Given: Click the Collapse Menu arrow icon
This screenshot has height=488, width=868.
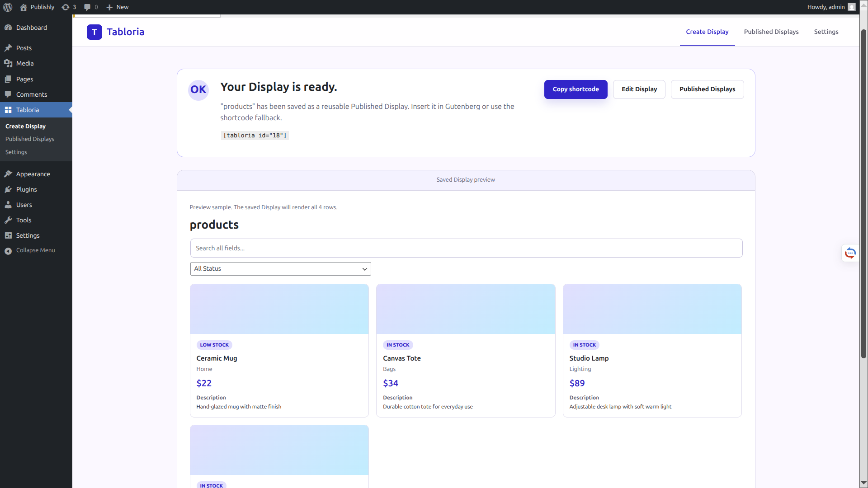Looking at the screenshot, I should click(x=8, y=251).
